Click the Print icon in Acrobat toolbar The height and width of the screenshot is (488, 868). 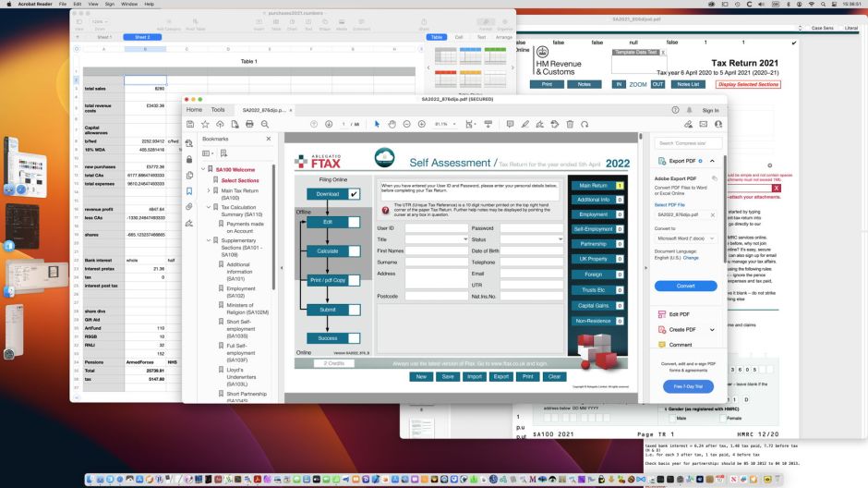[249, 123]
